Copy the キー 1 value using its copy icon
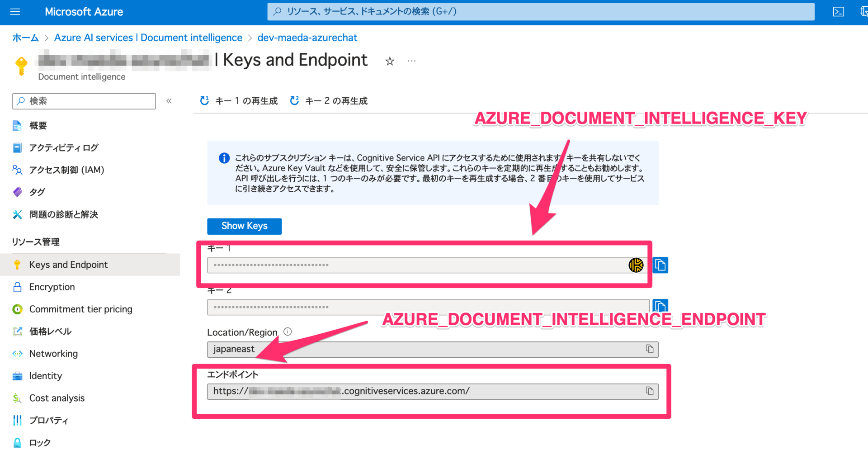 (660, 265)
